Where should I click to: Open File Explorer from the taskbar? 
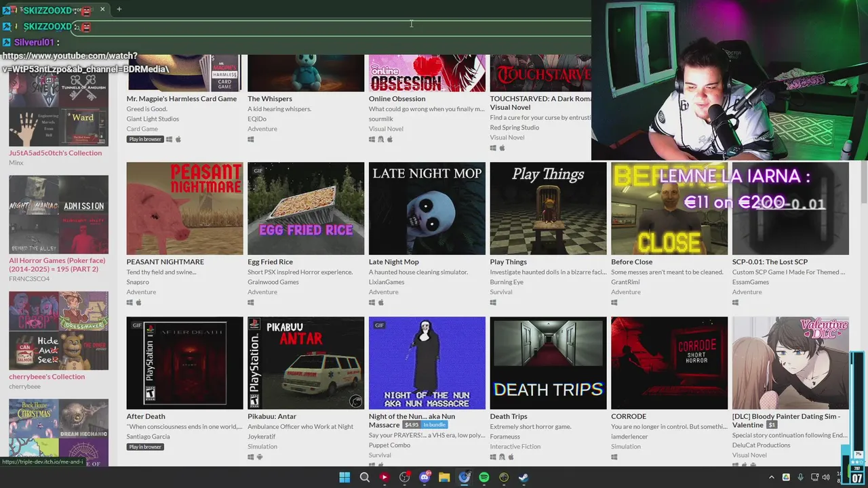444,477
